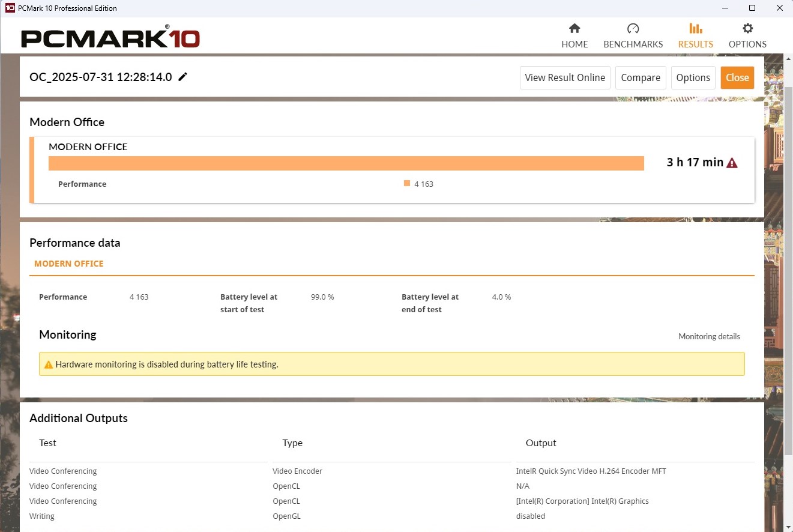This screenshot has width=793, height=532.
Task: Click the red warning triangle beside 3 h 17 min
Action: (x=732, y=163)
